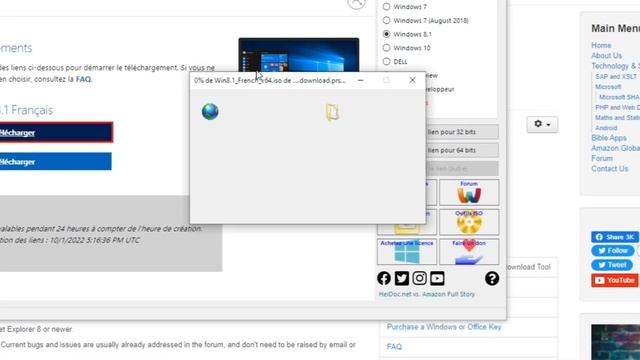Click the lien pour 64 bits button
Image resolution: width=640 pixels, height=360 pixels.
point(462,150)
